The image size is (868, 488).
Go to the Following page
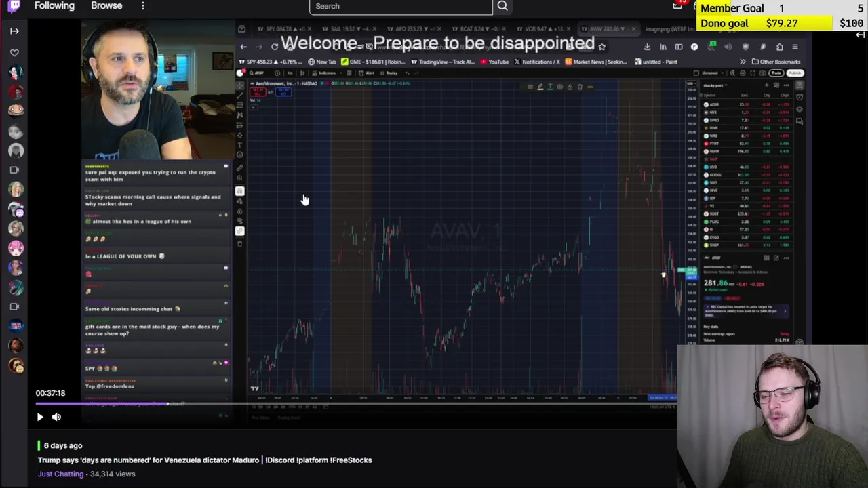tap(54, 5)
